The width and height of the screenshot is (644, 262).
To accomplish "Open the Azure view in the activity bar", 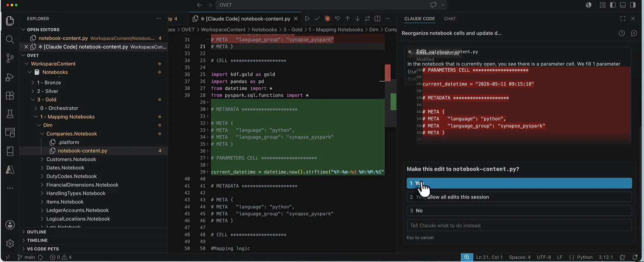I will pos(10,170).
